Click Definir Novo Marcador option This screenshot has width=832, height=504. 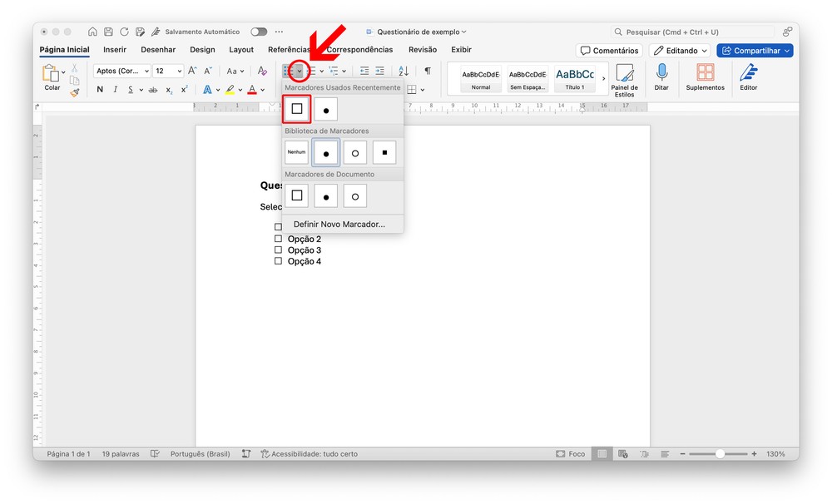tap(339, 225)
